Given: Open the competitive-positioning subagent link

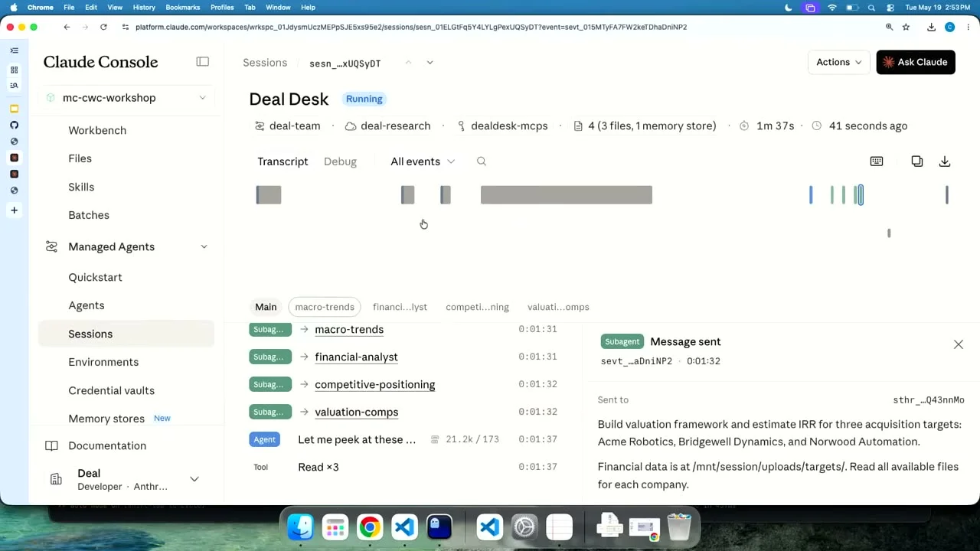Looking at the screenshot, I should [375, 384].
